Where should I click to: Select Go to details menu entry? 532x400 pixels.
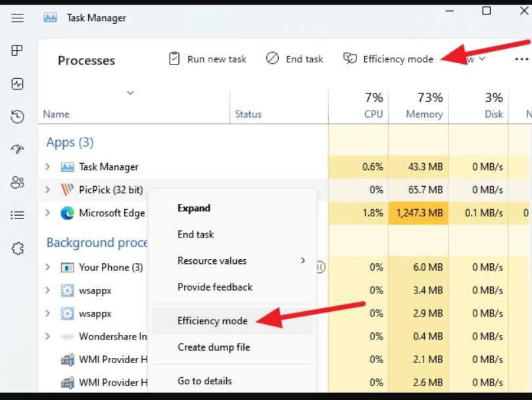(x=232, y=381)
